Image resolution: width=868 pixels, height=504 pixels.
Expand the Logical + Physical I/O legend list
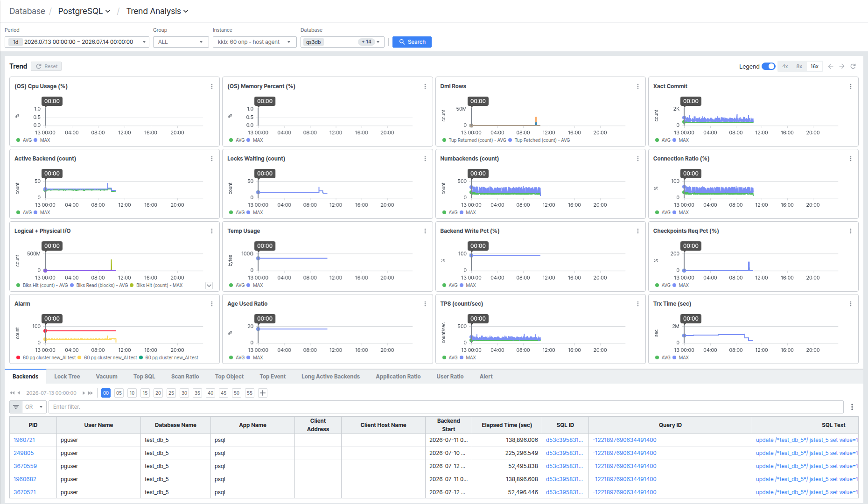(209, 286)
